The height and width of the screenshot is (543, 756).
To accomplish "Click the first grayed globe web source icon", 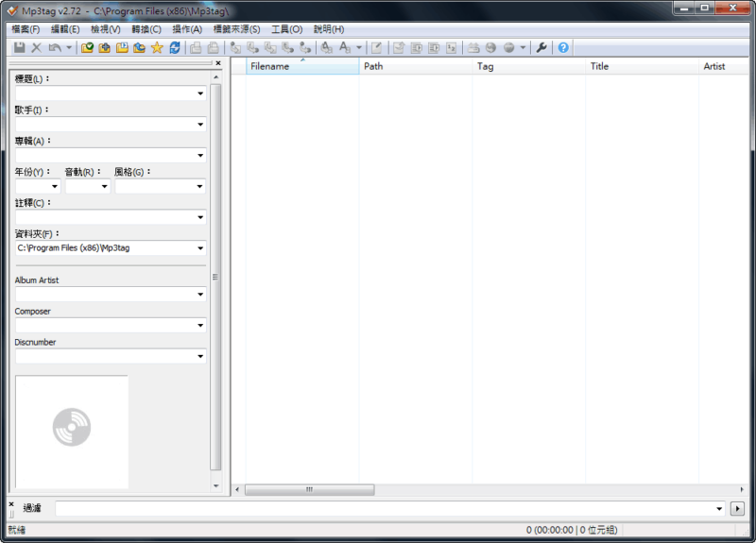I will click(490, 48).
